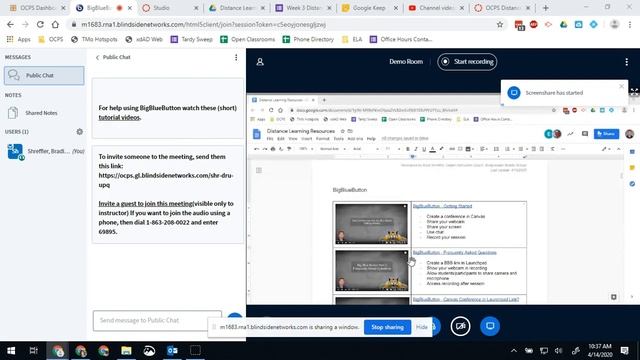The image size is (640, 360).
Task: Click second BigBlueButton FAQ video thumbnail
Action: pos(371,271)
